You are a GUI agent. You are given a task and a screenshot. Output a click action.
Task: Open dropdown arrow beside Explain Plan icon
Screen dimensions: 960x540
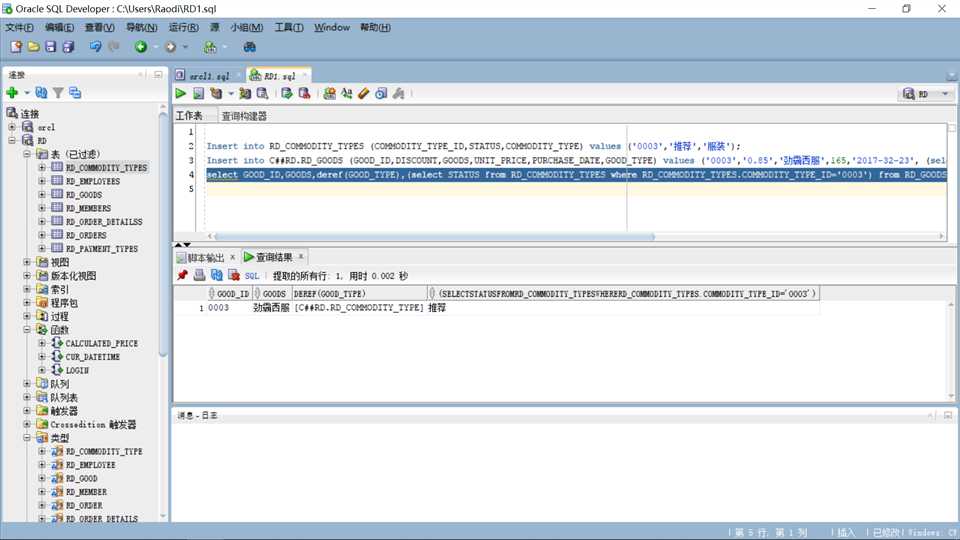click(x=231, y=93)
